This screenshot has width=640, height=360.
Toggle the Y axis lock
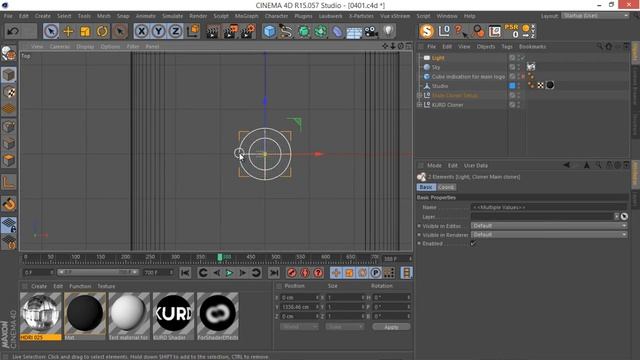pyautogui.click(x=158, y=31)
